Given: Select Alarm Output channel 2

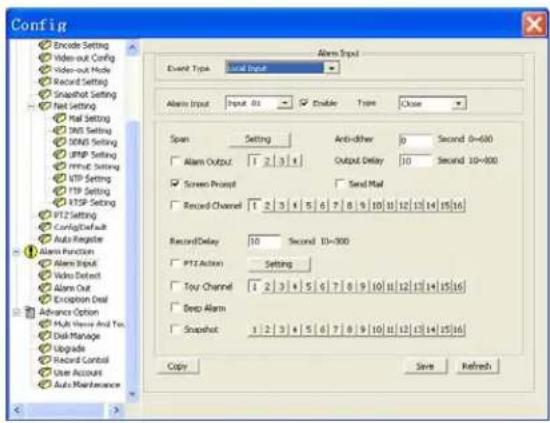Looking at the screenshot, I should (268, 161).
